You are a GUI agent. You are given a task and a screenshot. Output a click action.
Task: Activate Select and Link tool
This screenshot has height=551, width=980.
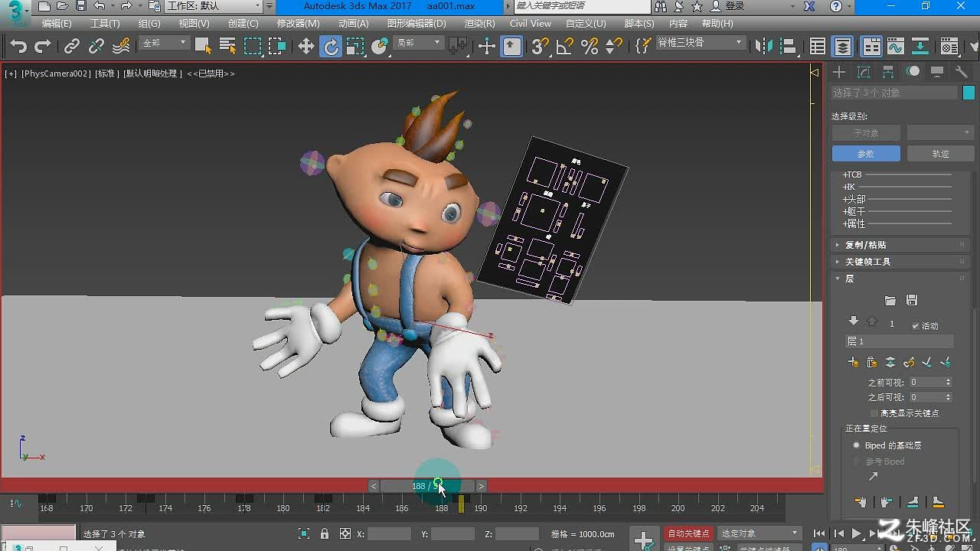point(72,47)
